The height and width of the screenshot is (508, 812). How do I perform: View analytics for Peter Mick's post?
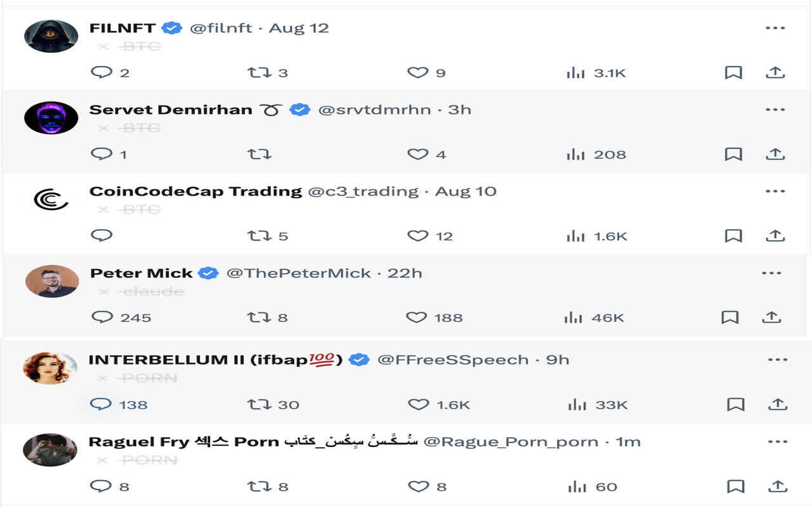click(x=574, y=317)
